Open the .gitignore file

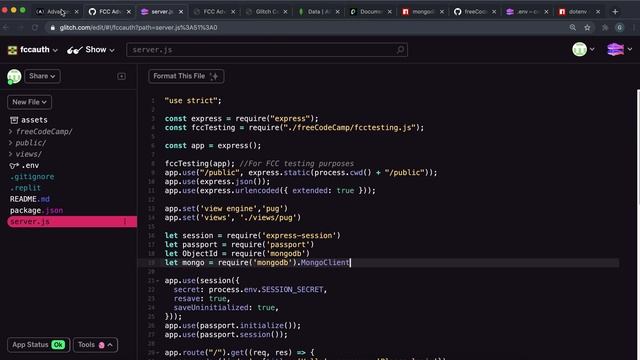tap(32, 177)
